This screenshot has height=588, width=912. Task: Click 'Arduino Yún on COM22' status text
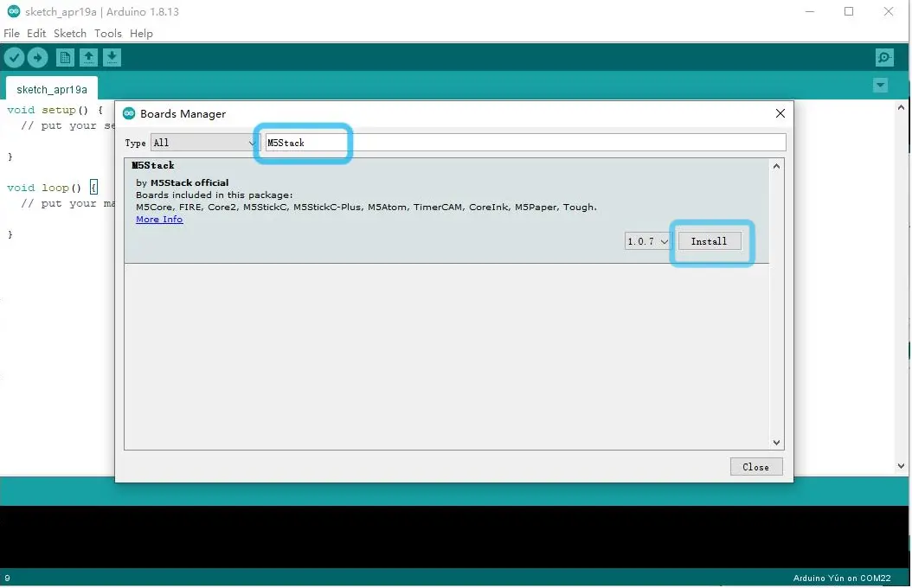[x=842, y=578]
